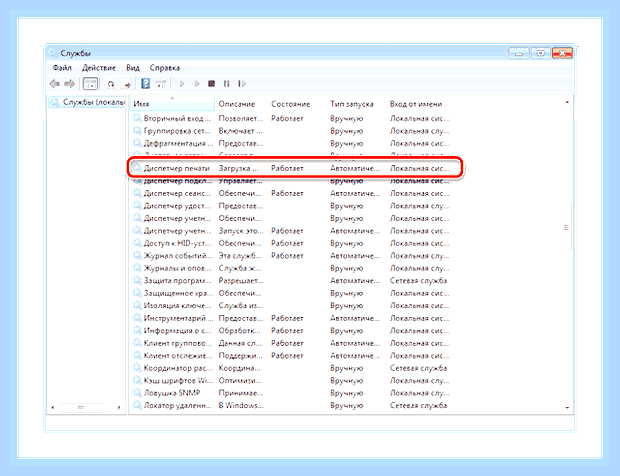Select the Диспетчер удост... service name
Viewport: 620px width, 476px height.
pos(177,206)
